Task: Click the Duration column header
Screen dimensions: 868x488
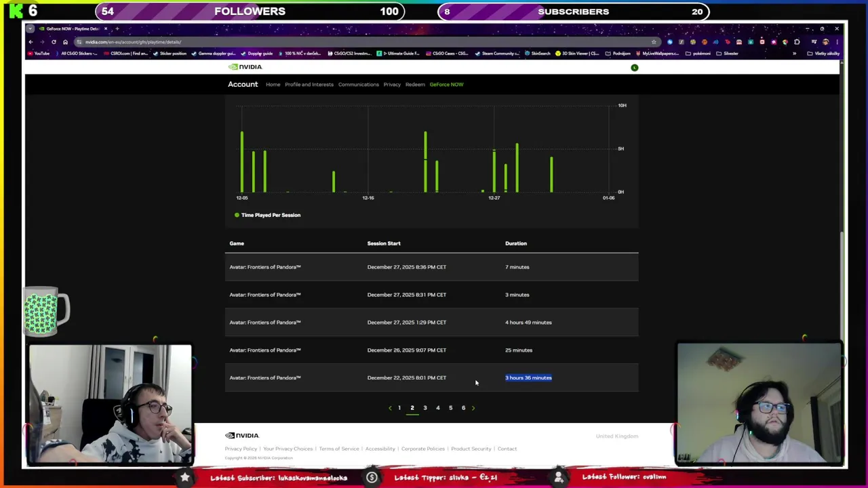Action: point(516,243)
